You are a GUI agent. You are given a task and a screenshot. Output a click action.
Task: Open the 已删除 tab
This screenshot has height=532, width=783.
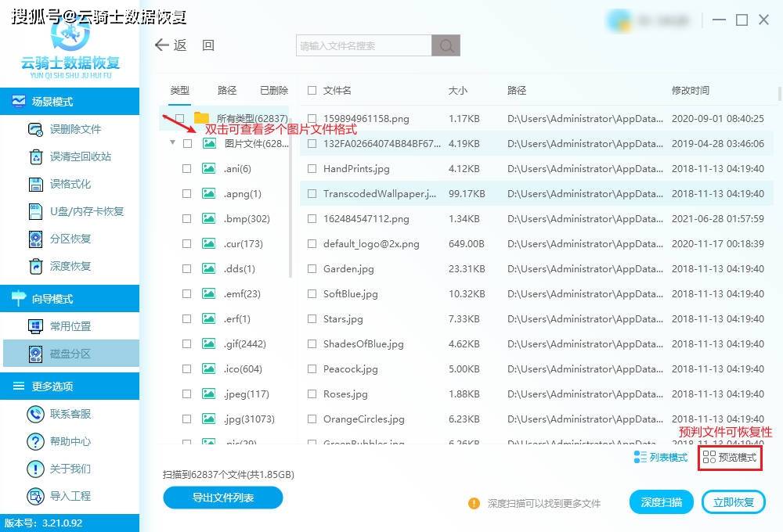click(273, 90)
